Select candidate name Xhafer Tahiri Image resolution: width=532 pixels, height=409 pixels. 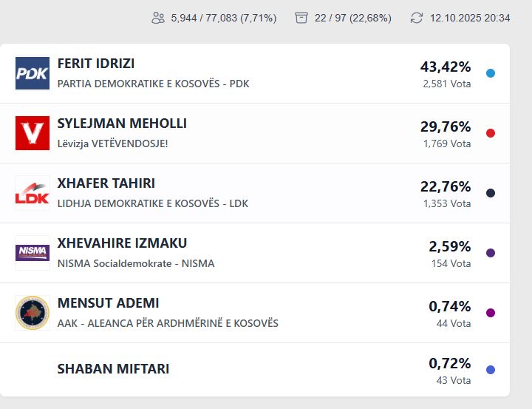coord(106,184)
